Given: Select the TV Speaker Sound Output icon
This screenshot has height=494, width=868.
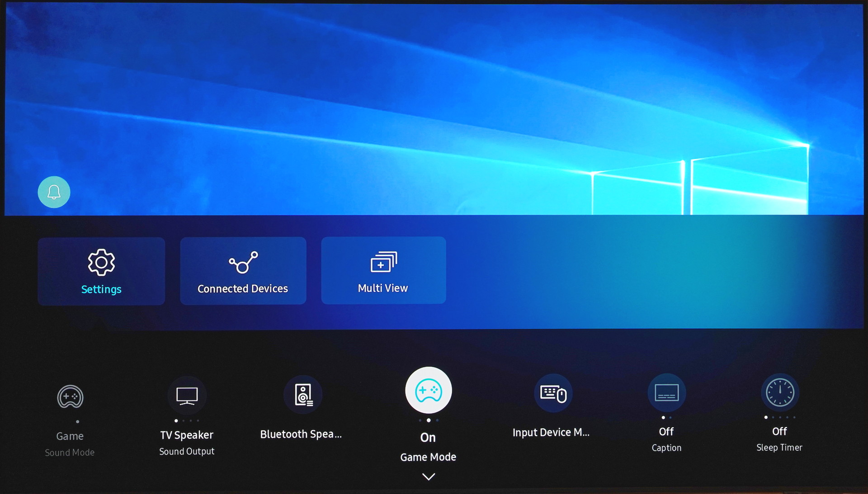Looking at the screenshot, I should 187,395.
